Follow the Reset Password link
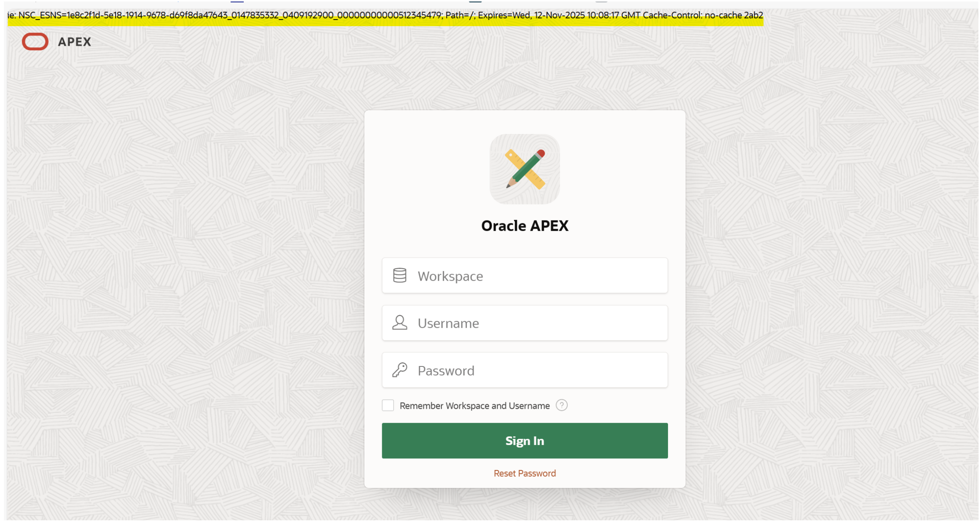 [524, 473]
